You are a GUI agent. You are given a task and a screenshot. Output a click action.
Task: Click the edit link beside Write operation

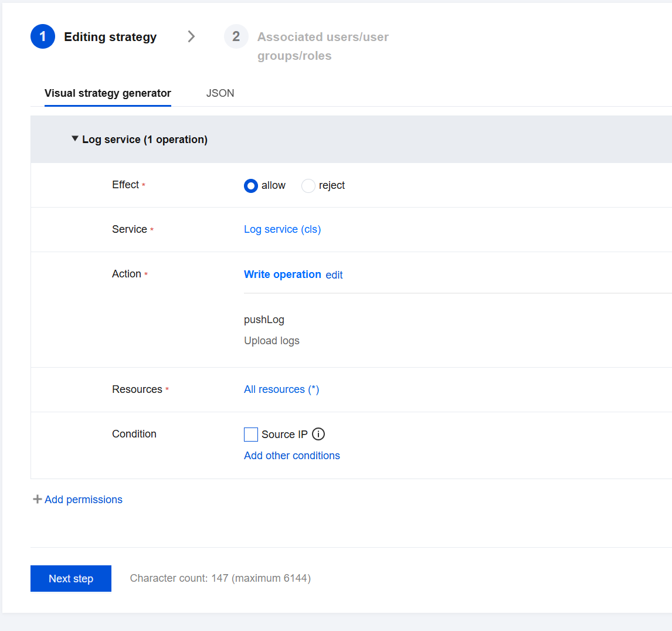point(334,275)
